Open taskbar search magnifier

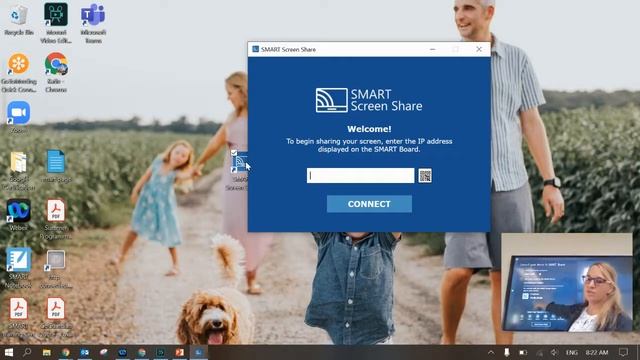coord(27,352)
